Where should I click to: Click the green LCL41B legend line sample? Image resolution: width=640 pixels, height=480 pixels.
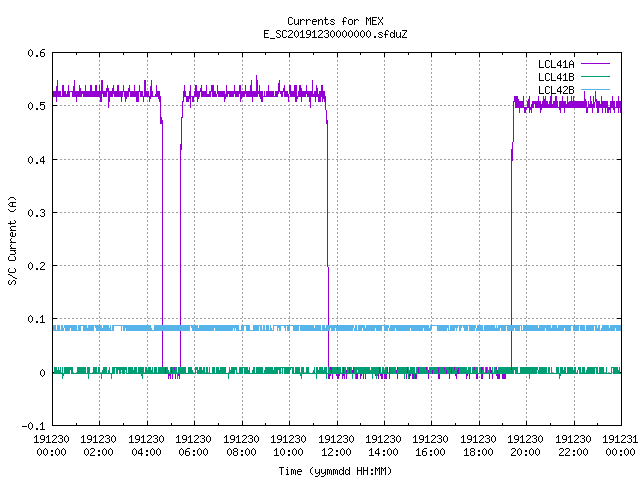pos(595,77)
